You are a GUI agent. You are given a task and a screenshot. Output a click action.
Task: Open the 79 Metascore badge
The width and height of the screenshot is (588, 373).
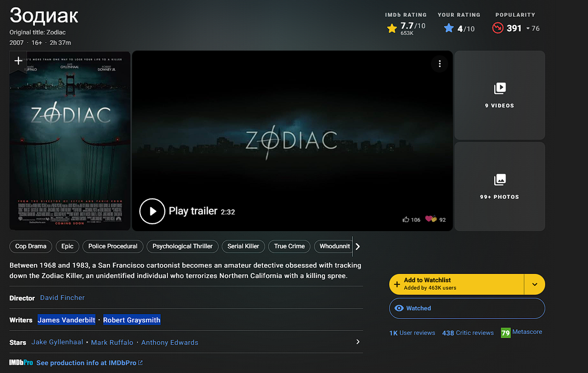(506, 333)
